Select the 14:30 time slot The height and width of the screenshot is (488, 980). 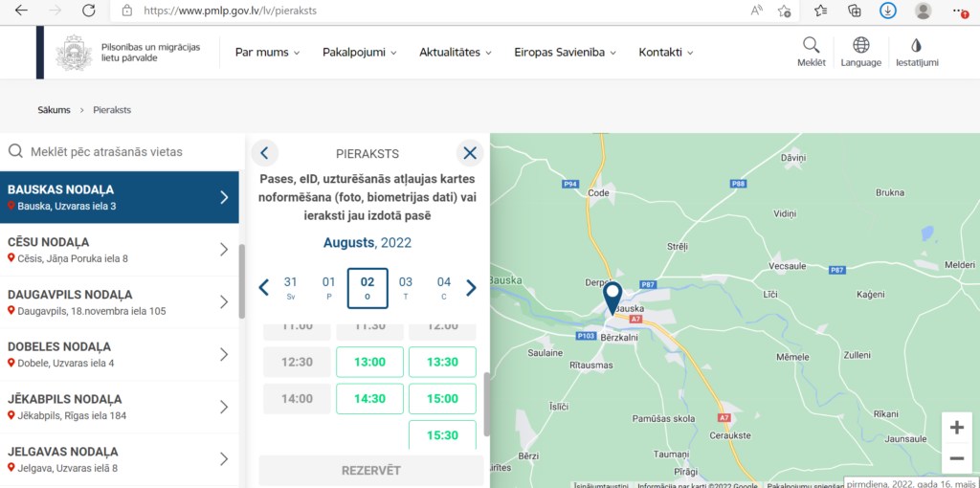[369, 398]
